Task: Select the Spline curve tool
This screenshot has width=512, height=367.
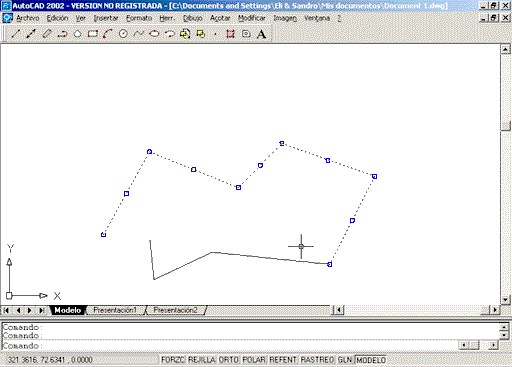Action: coord(139,34)
